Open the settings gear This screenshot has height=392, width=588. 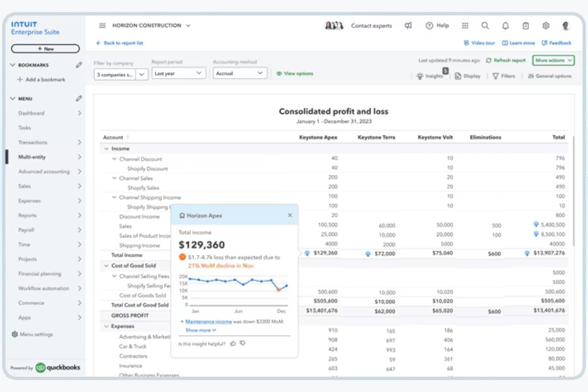(546, 25)
